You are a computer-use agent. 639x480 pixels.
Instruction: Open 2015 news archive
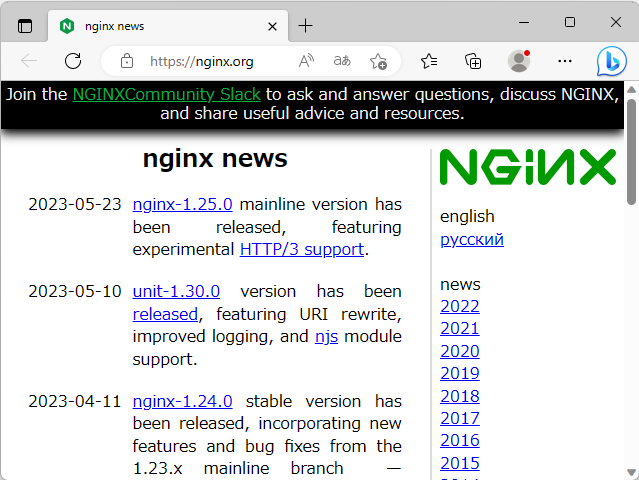460,463
